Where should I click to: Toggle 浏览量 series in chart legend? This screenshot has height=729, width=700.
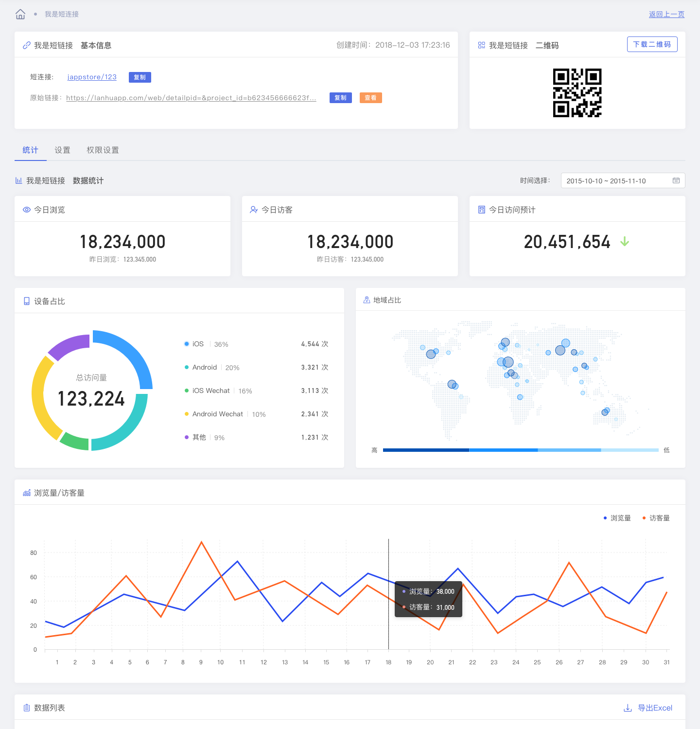click(x=617, y=518)
